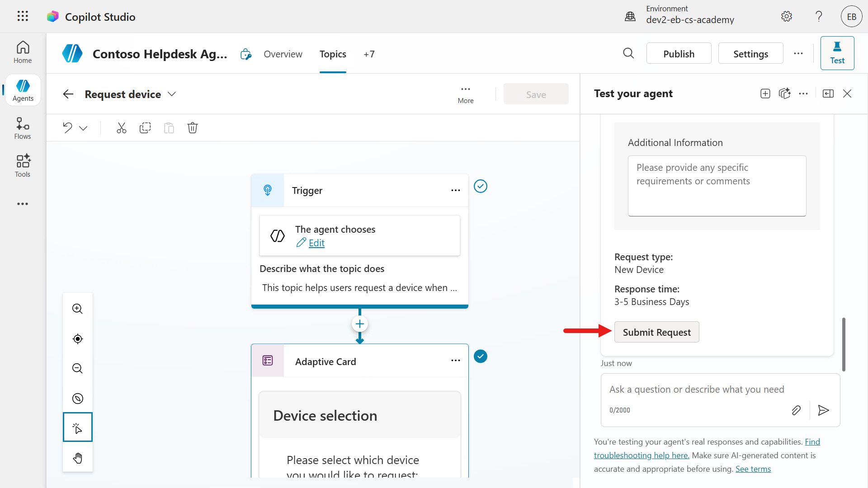Select the hand pan tool

[78, 458]
